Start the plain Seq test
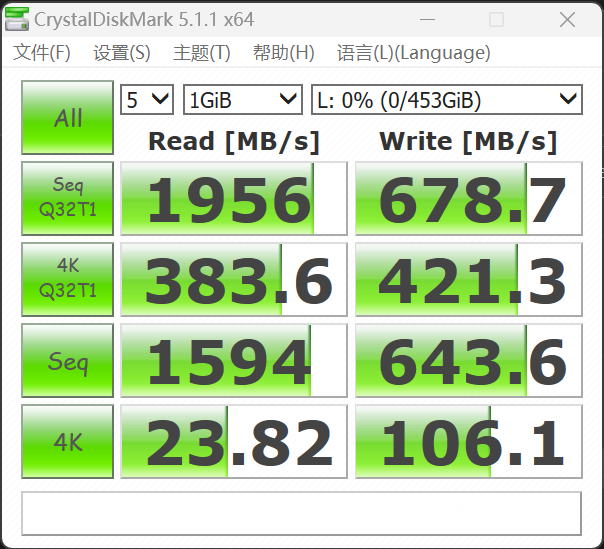The width and height of the screenshot is (604, 549). coord(67,360)
